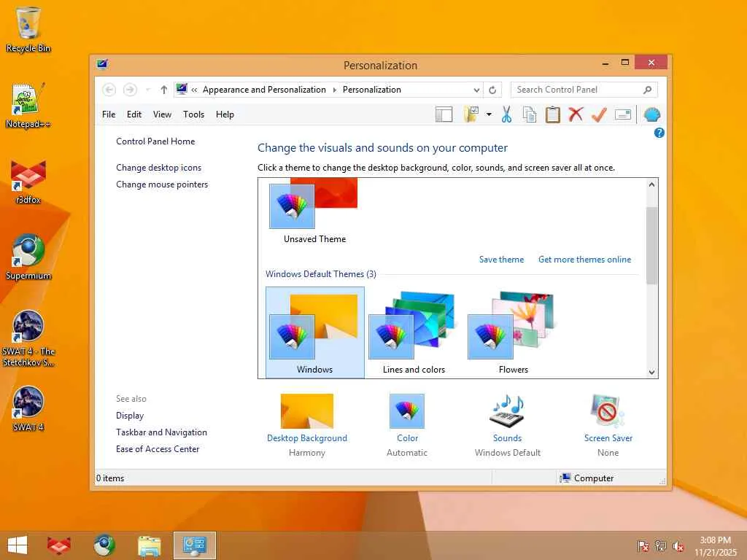Click the Copy toolbar icon
The image size is (747, 560).
tap(530, 114)
